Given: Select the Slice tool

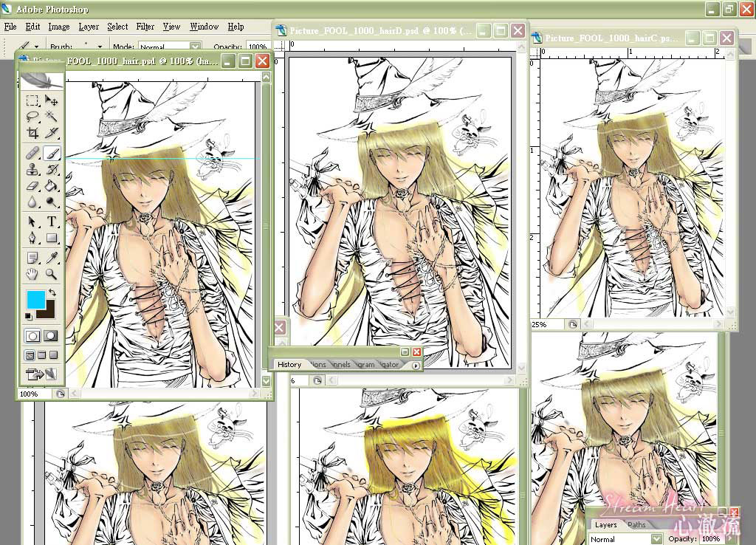Looking at the screenshot, I should [51, 133].
